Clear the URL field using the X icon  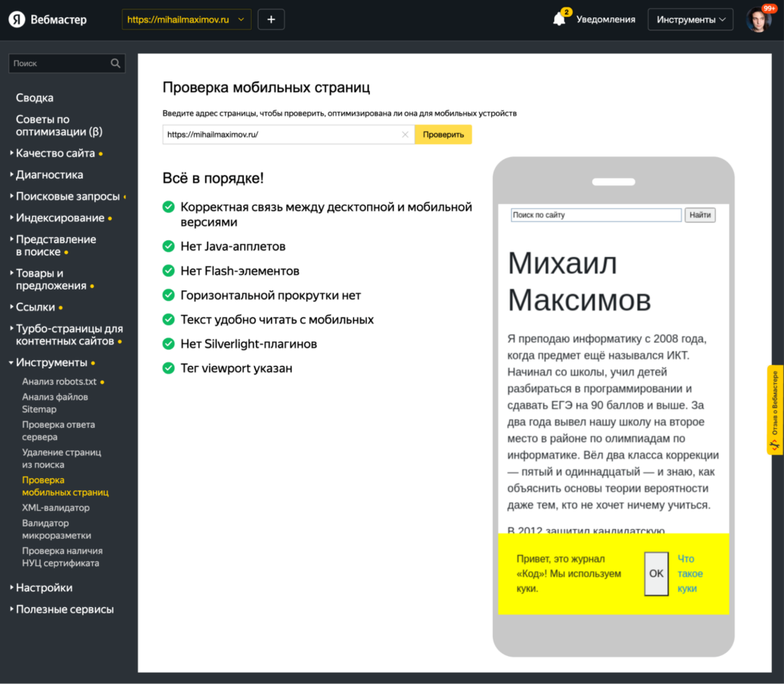tap(405, 134)
